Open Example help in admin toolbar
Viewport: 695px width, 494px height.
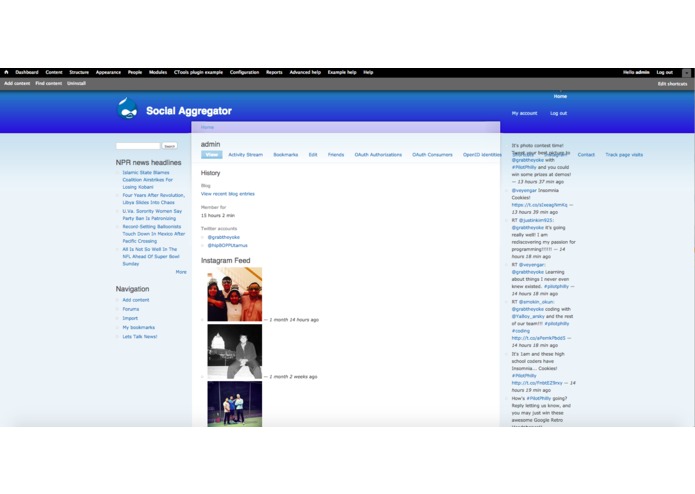pyautogui.click(x=342, y=72)
